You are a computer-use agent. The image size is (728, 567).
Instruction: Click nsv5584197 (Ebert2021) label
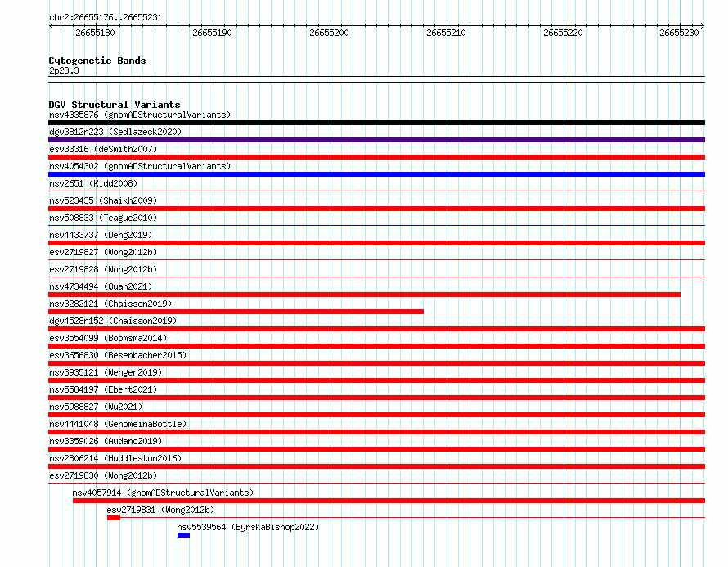[x=103, y=389]
